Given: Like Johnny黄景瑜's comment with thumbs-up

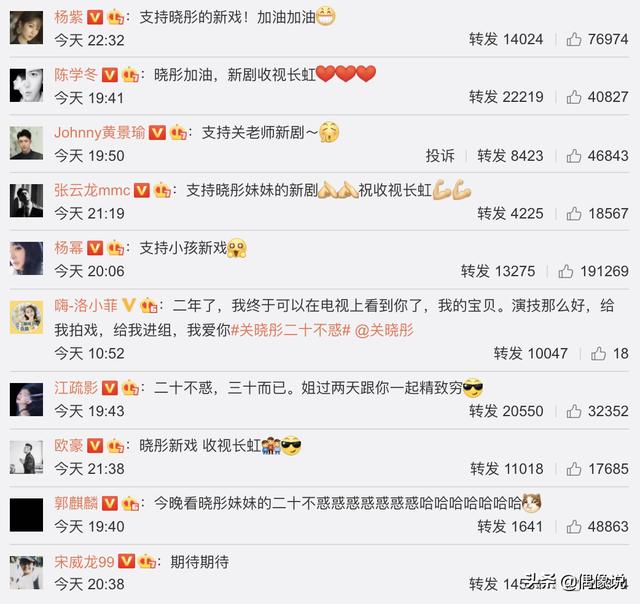Looking at the screenshot, I should 573,156.
